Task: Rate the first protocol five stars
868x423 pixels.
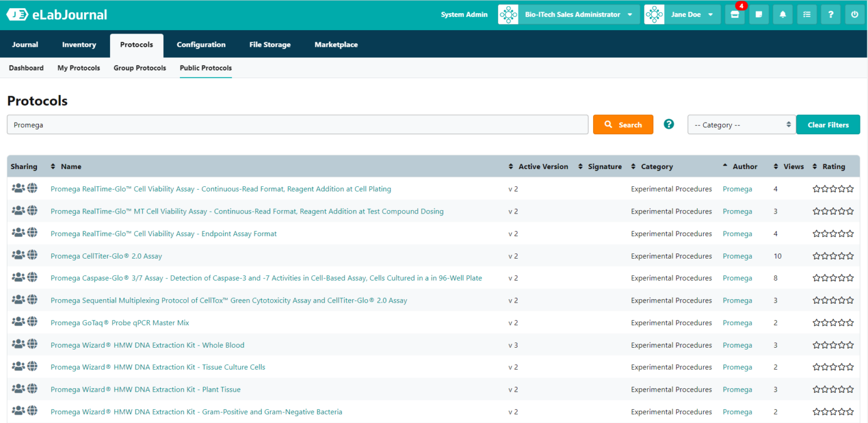Action: click(x=849, y=189)
